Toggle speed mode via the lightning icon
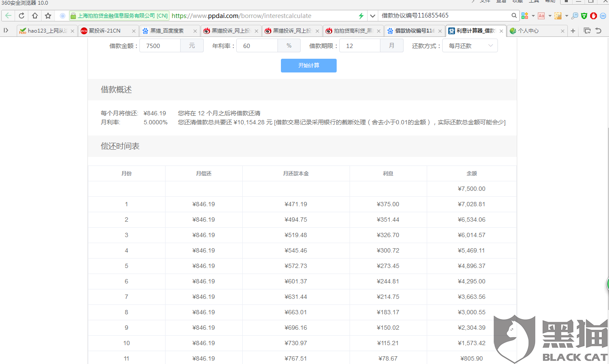Screen dimensions: 609x364 pos(361,15)
